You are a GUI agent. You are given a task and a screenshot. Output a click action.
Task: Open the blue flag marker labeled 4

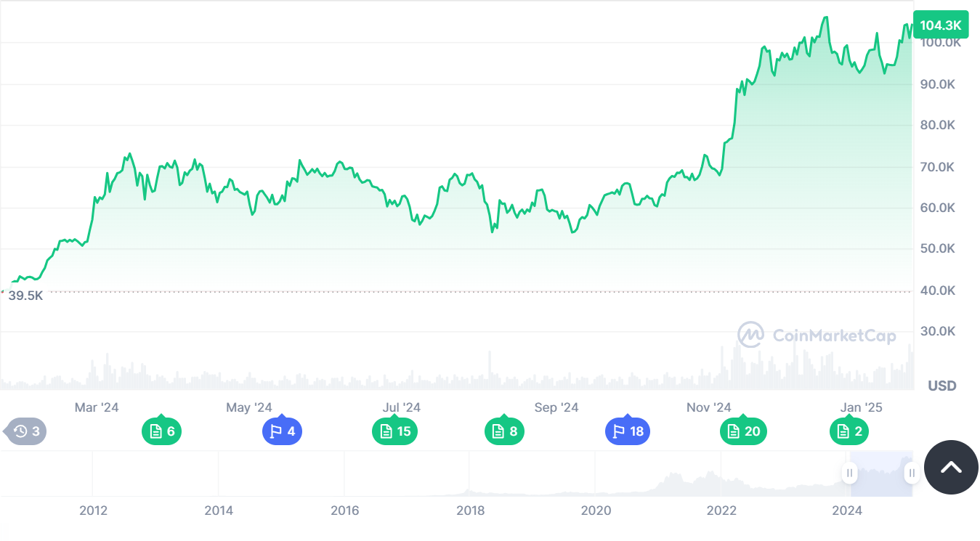pos(282,431)
